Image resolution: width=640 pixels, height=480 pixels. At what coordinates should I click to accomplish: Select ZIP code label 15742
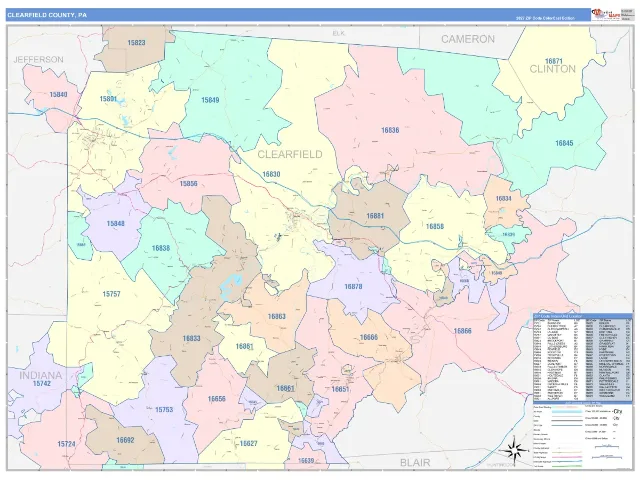[x=42, y=384]
